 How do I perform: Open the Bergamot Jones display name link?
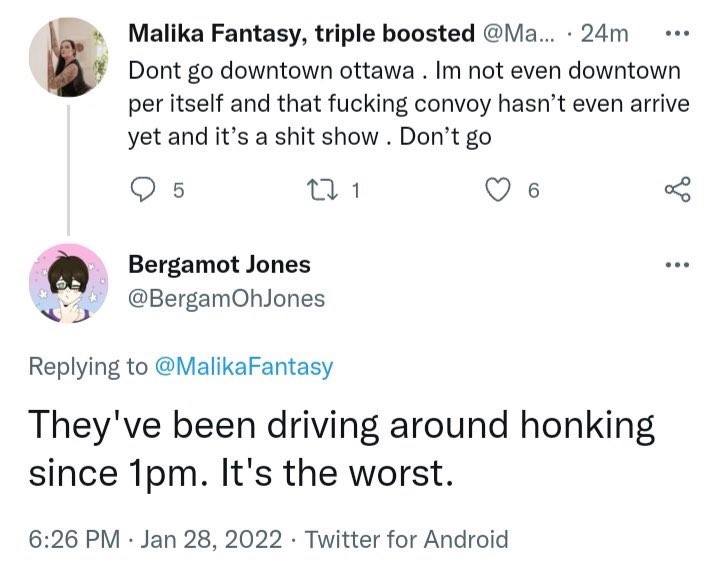click(x=219, y=265)
